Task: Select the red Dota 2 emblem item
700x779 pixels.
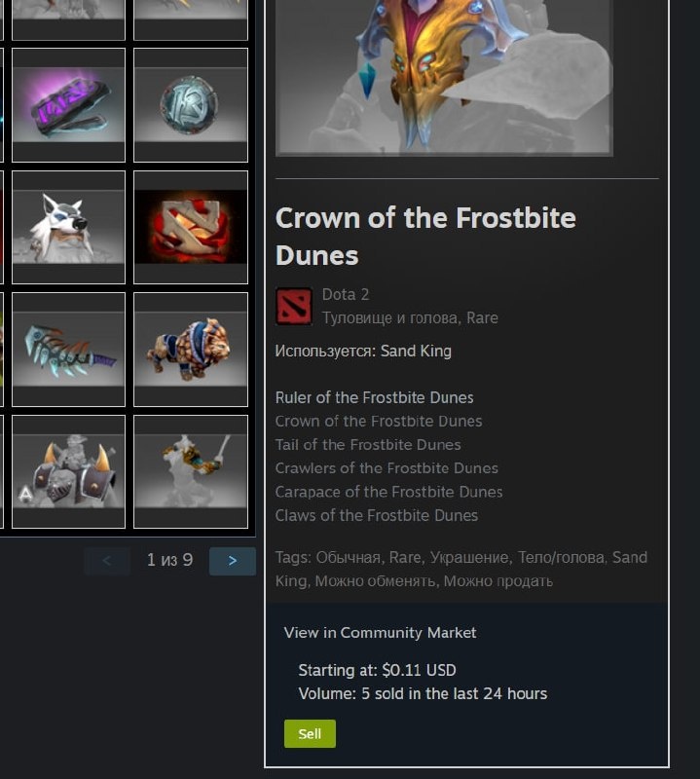Action: [191, 227]
